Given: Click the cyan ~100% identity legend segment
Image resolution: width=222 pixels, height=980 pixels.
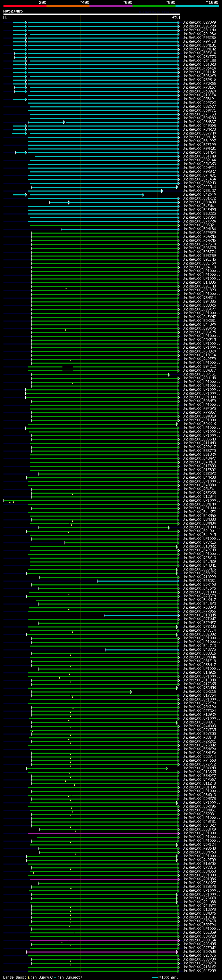Looking at the screenshot, I should (197, 6).
